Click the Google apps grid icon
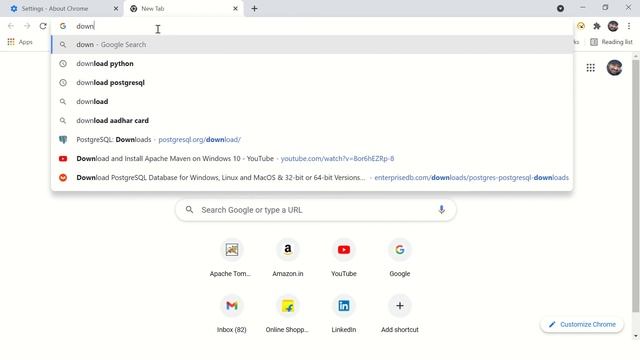 (x=591, y=68)
